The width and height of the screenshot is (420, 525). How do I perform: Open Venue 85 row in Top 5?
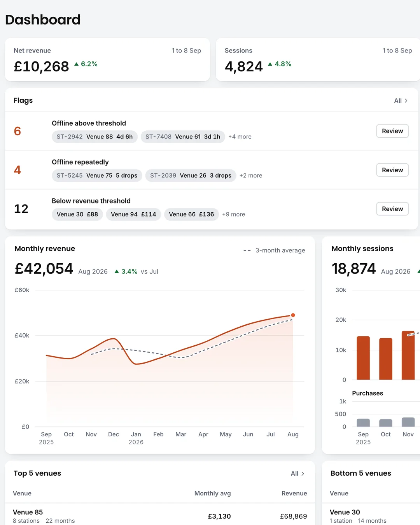(x=160, y=516)
